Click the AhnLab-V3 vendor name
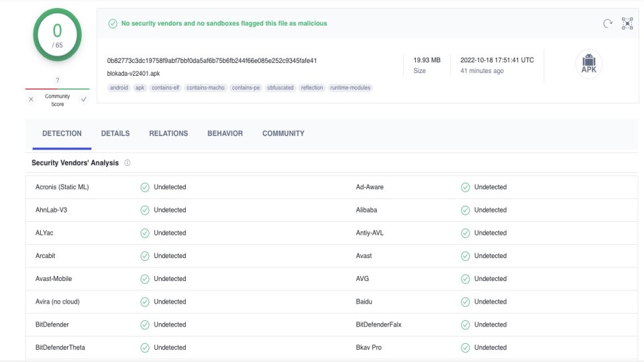Image resolution: width=644 pixels, height=362 pixels. pos(52,210)
